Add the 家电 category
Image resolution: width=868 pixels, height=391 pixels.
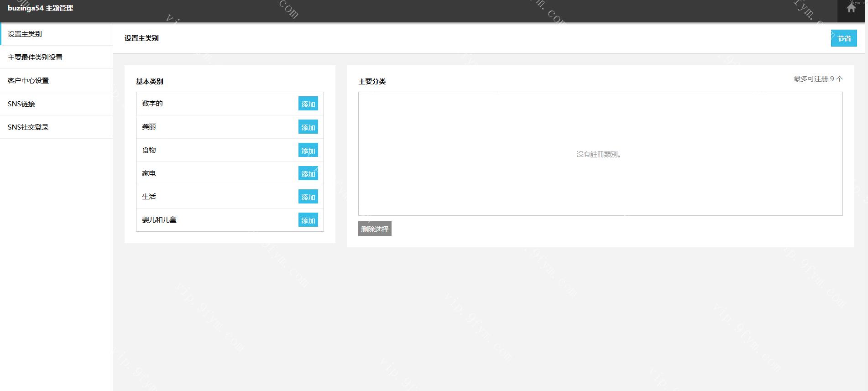click(x=308, y=174)
